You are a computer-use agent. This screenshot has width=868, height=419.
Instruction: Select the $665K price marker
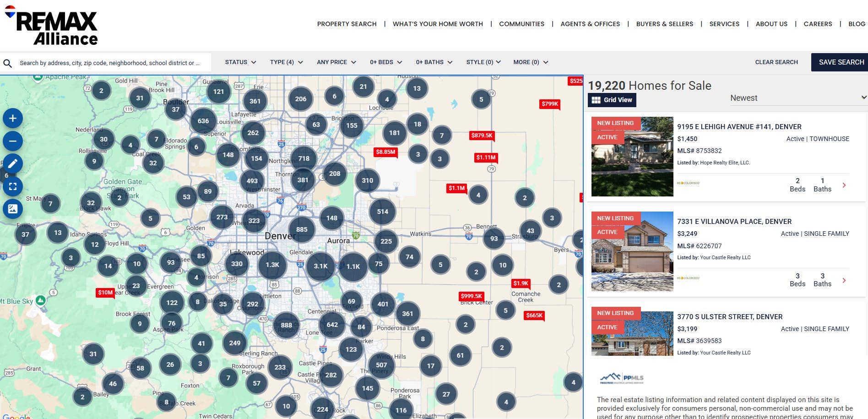point(534,316)
